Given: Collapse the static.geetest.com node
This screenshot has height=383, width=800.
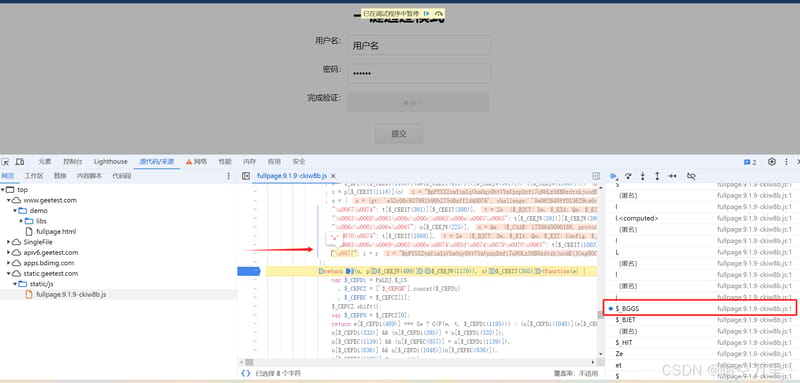Looking at the screenshot, I should [x=9, y=273].
